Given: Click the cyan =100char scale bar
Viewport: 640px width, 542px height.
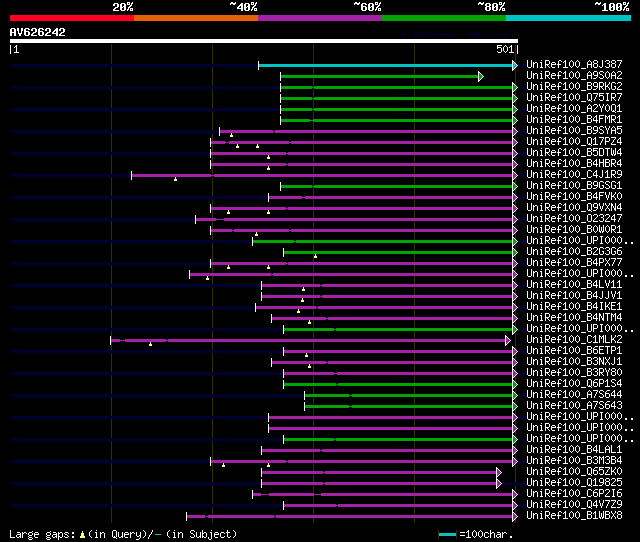Looking at the screenshot, I should [x=447, y=534].
